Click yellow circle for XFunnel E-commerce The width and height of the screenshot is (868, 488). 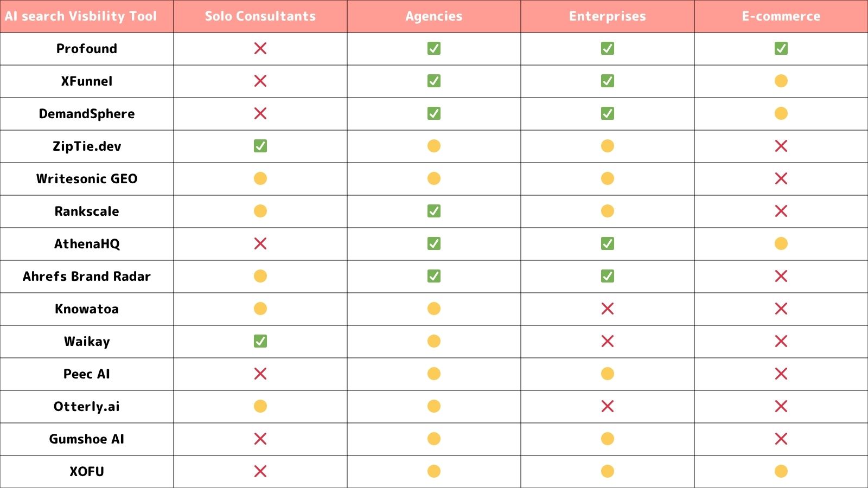[x=781, y=81]
